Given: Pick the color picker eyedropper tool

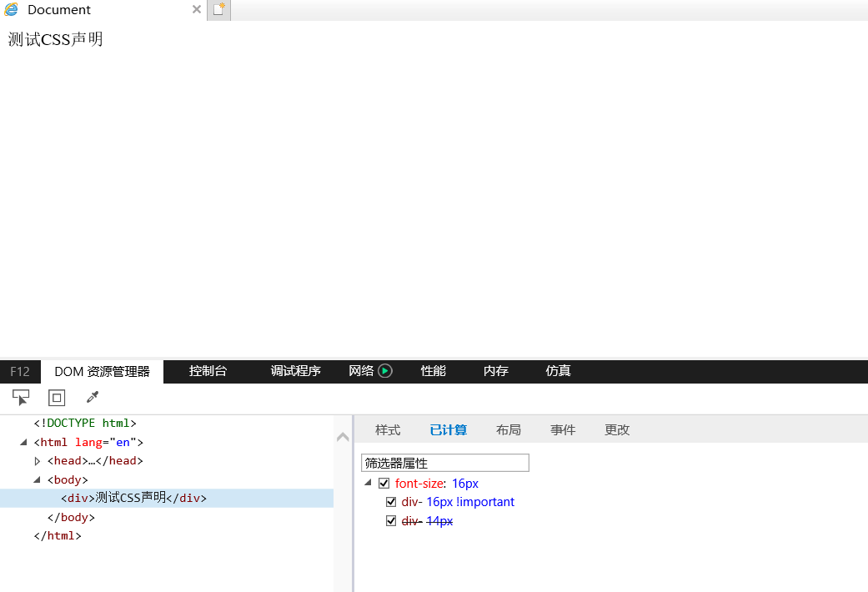Looking at the screenshot, I should pos(93,397).
